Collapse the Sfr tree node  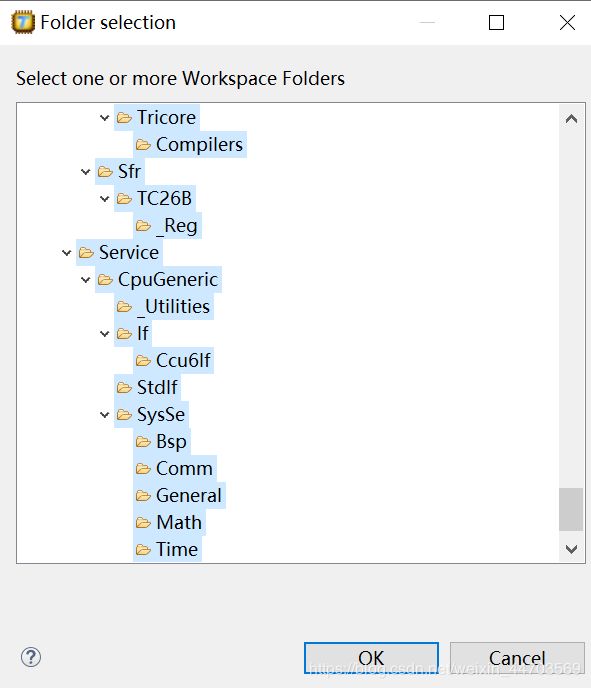86,172
